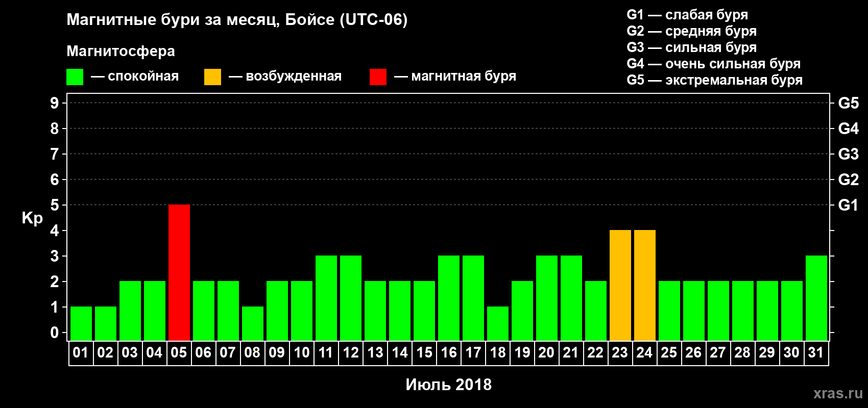This screenshot has width=868, height=408.
Task: Click date label 31 on the axis
Action: [x=816, y=352]
